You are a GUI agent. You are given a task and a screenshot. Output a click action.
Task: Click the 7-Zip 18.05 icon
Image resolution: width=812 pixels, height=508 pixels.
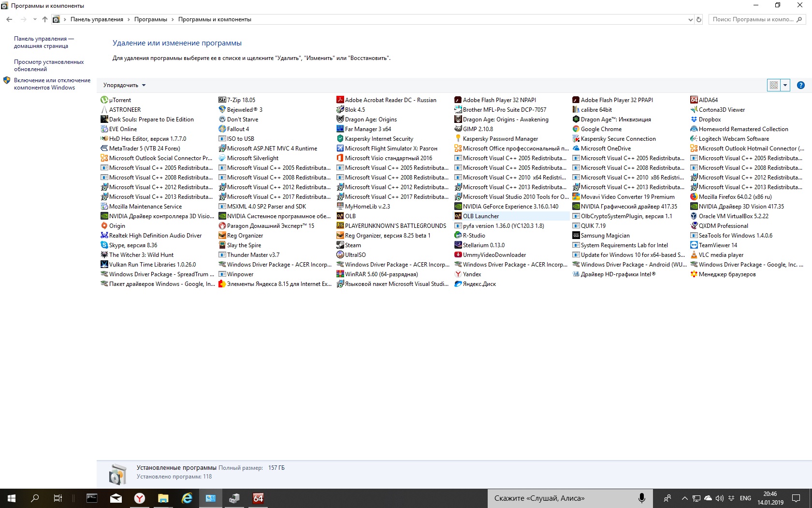coord(222,100)
